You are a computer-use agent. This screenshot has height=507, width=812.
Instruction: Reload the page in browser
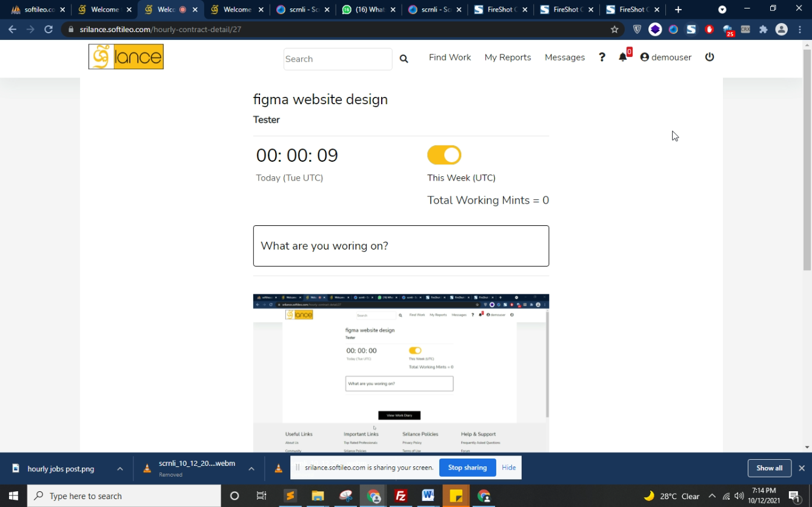point(48,29)
